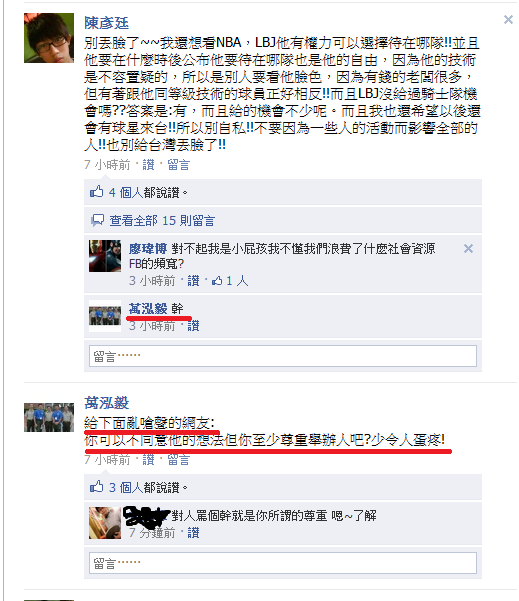The width and height of the screenshot is (519, 601).
Task: Click the speech bubble icon beside 查看全部 15 則留言
Action: pos(97,220)
